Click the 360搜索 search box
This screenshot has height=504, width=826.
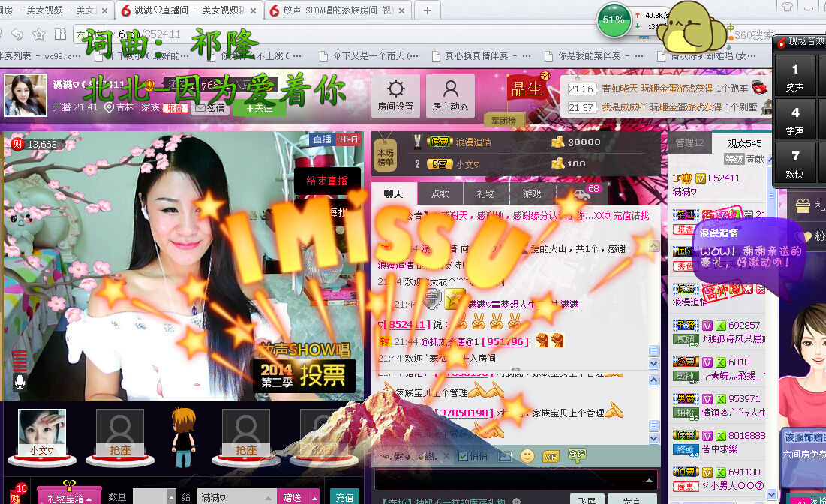pyautogui.click(x=752, y=35)
